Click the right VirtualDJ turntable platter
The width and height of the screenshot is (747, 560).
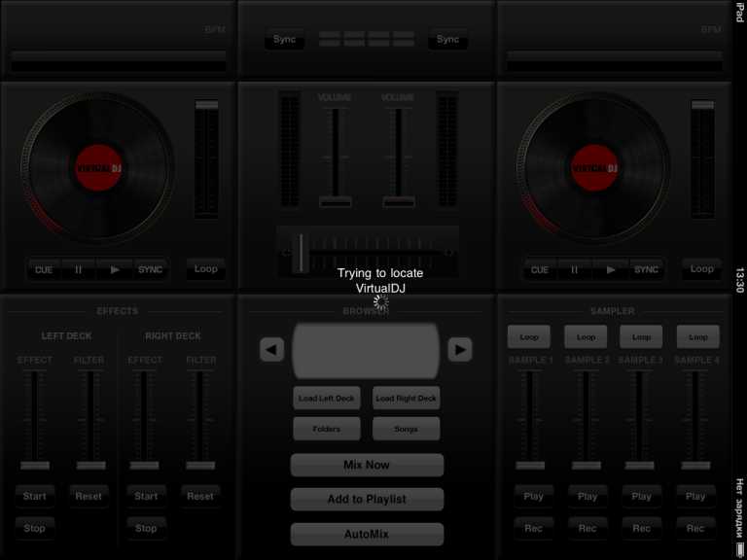click(594, 168)
